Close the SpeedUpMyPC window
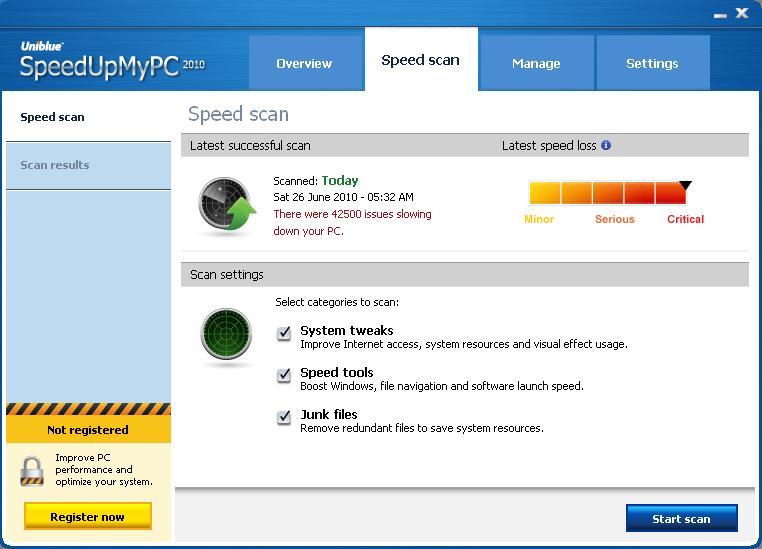Viewport: 762px width, 549px height. [742, 13]
